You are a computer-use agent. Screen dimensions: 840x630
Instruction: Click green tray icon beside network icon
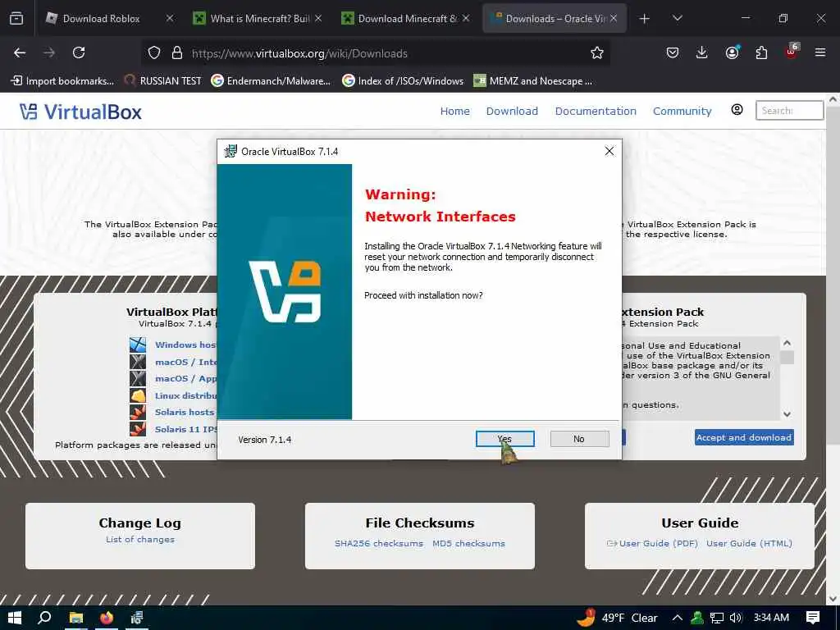[x=697, y=618]
